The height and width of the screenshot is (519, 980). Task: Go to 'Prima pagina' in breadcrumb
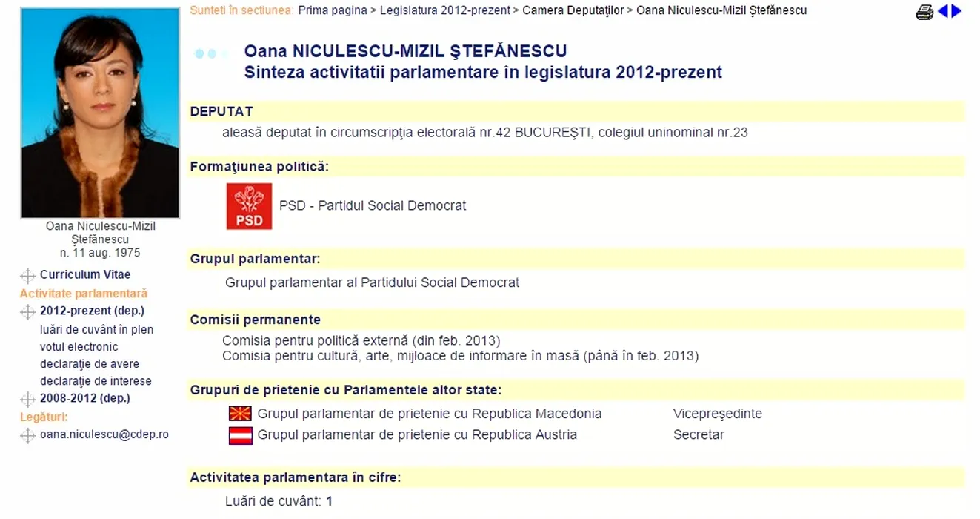coord(333,10)
